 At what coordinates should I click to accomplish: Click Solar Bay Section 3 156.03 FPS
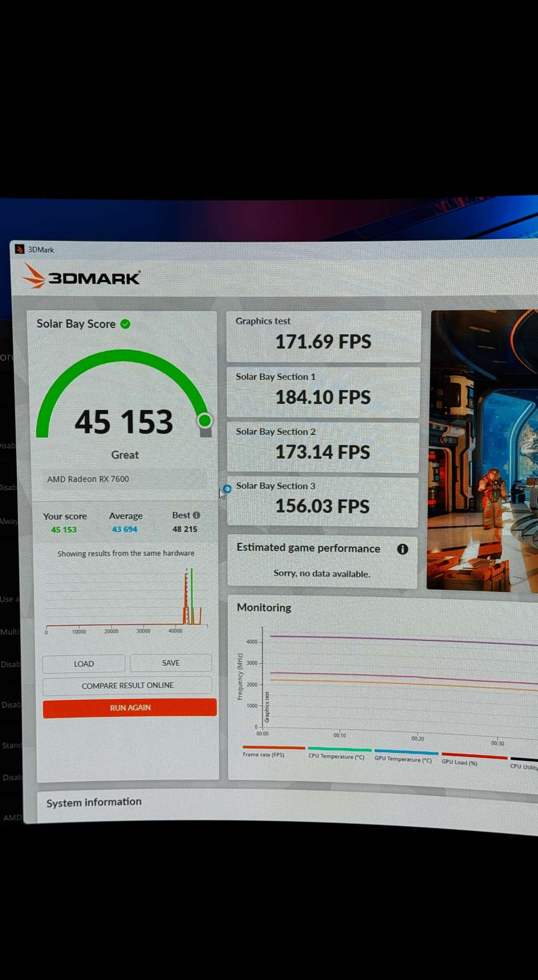[x=322, y=501]
